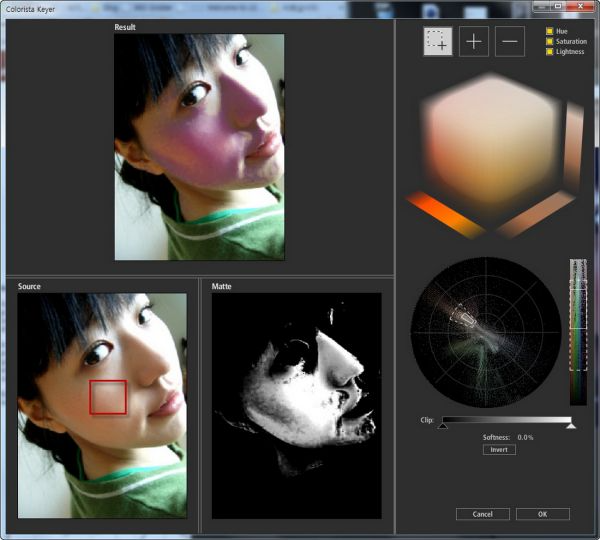Click the vertical lightness range bar
Screen dimensions: 600x540
click(x=578, y=330)
